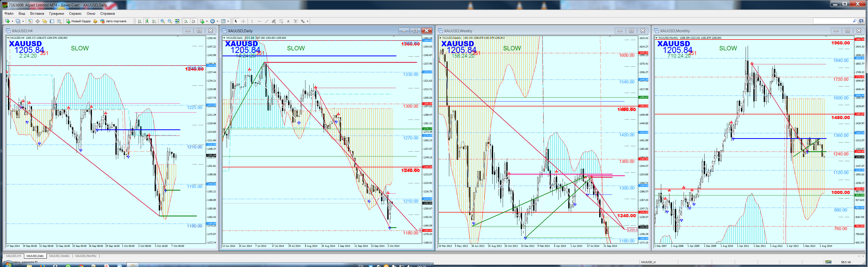Open the Графики menu
Screen dimensions: 868x267
coord(57,13)
